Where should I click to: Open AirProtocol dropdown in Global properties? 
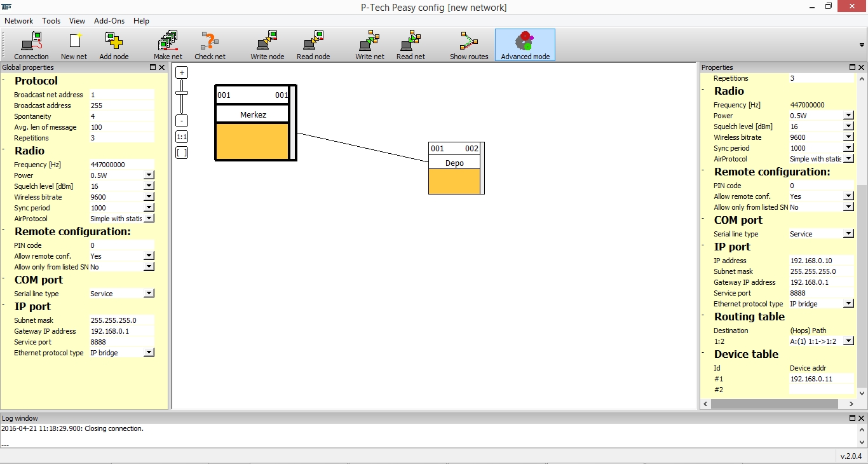pyautogui.click(x=149, y=219)
